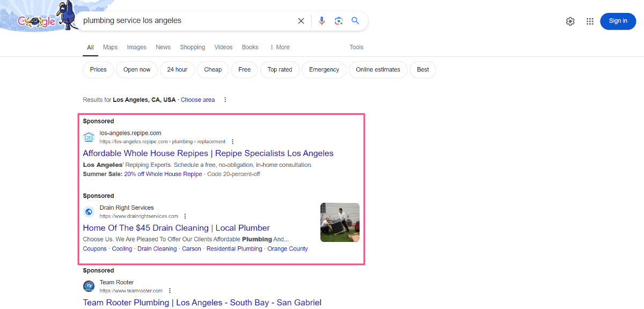The width and height of the screenshot is (644, 309).
Task: Open the Cooling sitelink
Action: point(122,249)
